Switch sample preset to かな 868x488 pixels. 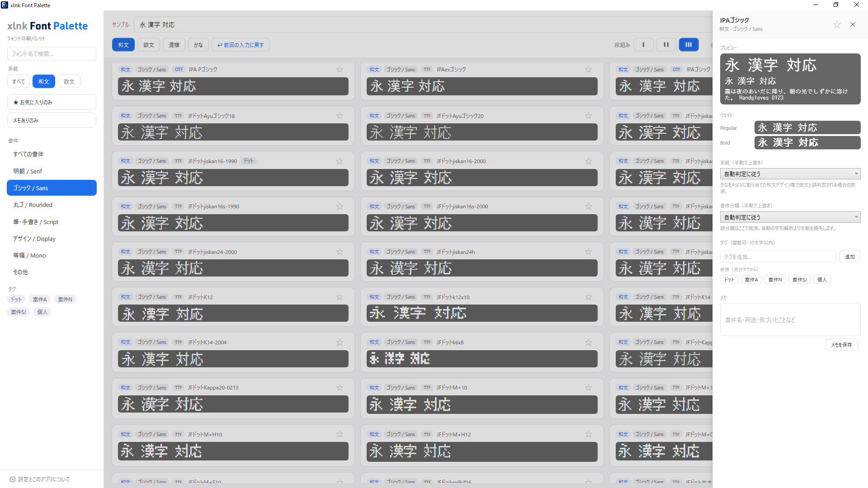click(198, 45)
